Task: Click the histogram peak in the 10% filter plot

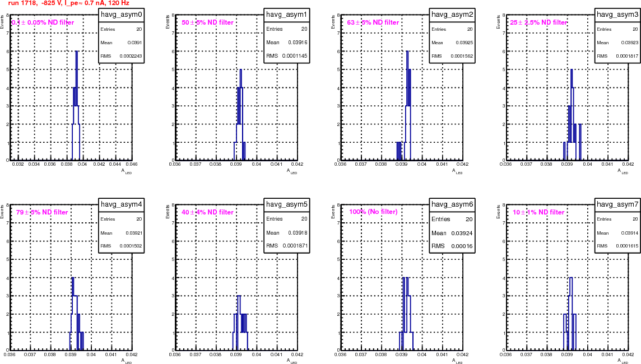Action: point(571,278)
